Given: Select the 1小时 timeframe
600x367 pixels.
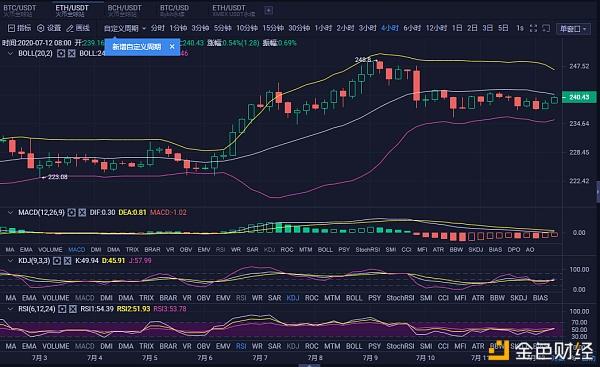Looking at the screenshot, I should pos(323,28).
